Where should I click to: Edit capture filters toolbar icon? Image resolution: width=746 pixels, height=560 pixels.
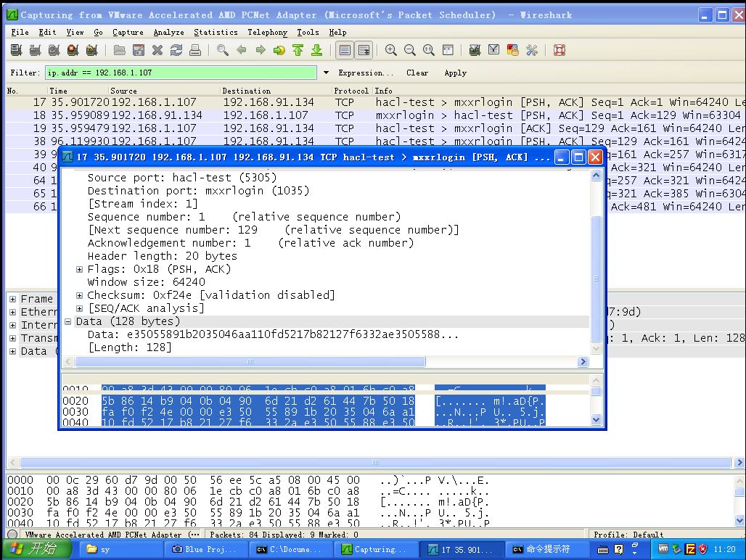[x=475, y=50]
